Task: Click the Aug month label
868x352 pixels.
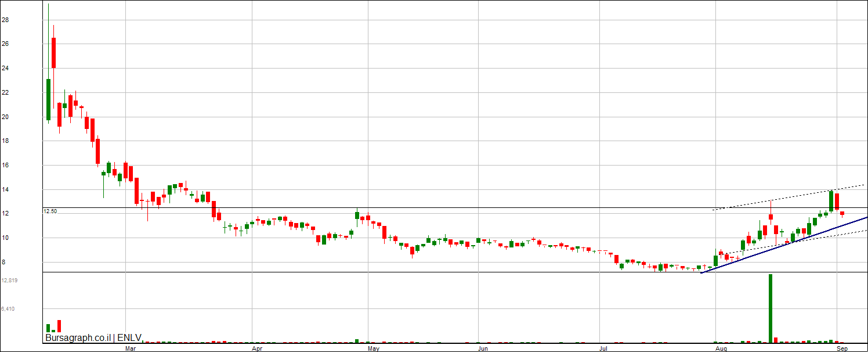Action: click(721, 349)
